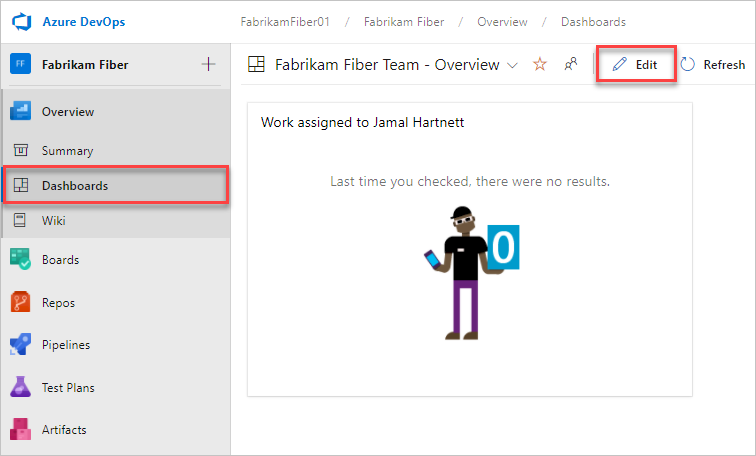Favorite the dashboard with the star

540,64
